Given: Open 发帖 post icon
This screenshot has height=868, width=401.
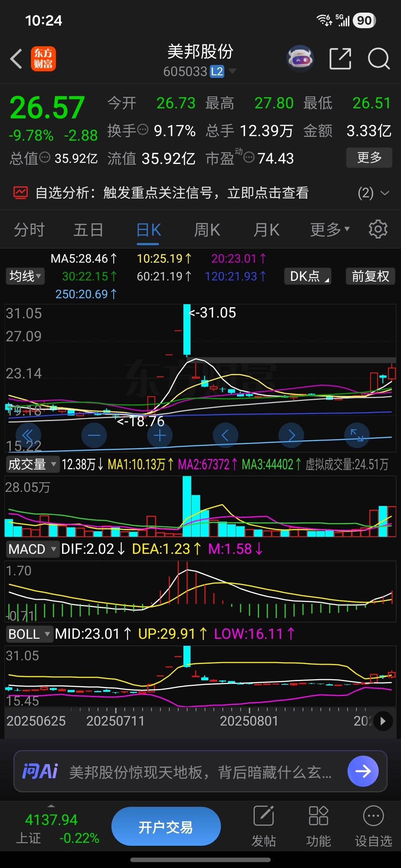Looking at the screenshot, I should [264, 816].
